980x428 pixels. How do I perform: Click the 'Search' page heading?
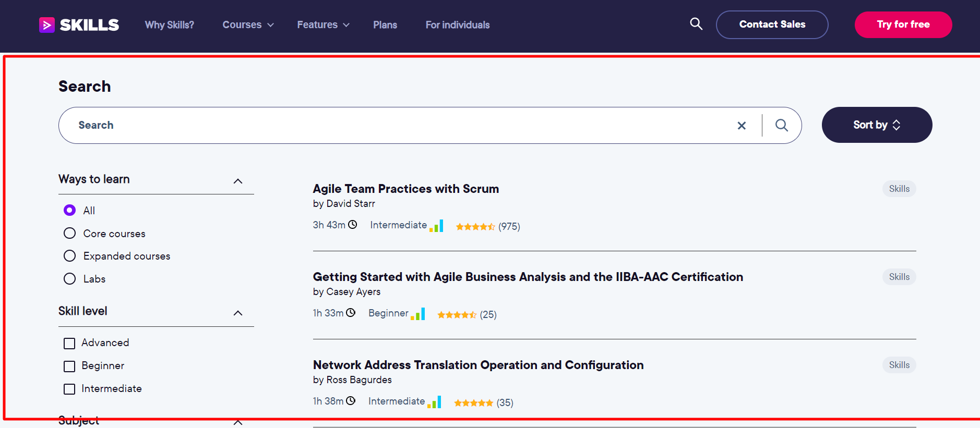tap(85, 87)
